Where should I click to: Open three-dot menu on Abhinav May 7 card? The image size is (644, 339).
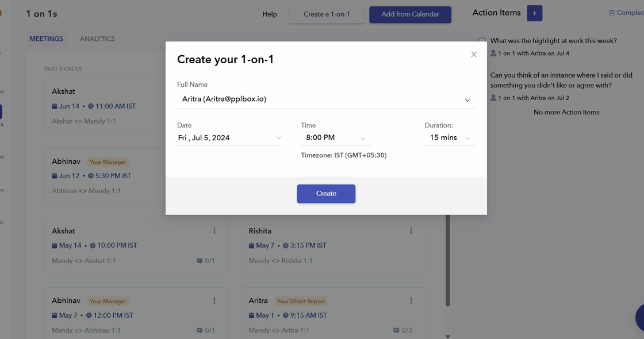(x=214, y=301)
